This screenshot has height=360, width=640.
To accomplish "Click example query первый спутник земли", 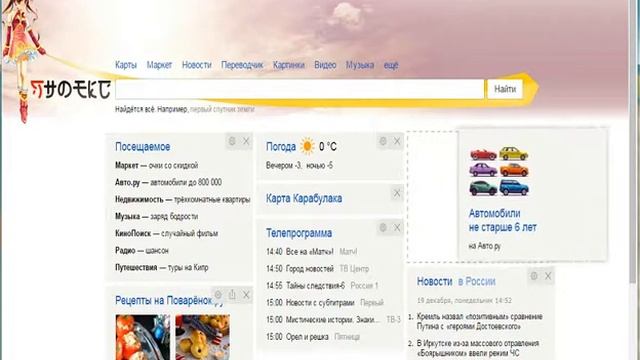I will pos(222,109).
